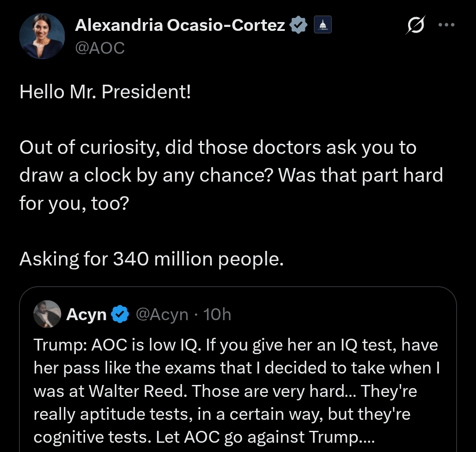Click the 10h timestamp on quoted post
Screen dimensions: 476x452
coord(218,314)
